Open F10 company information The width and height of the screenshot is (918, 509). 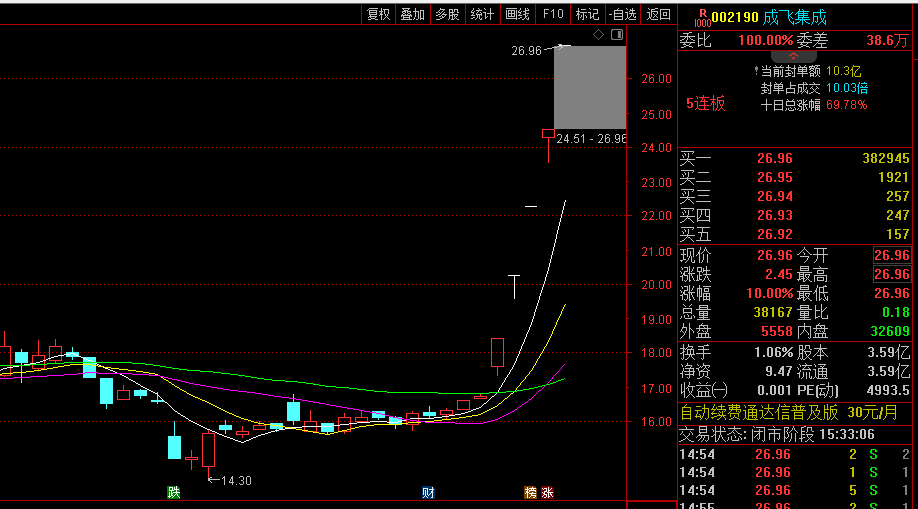[553, 15]
